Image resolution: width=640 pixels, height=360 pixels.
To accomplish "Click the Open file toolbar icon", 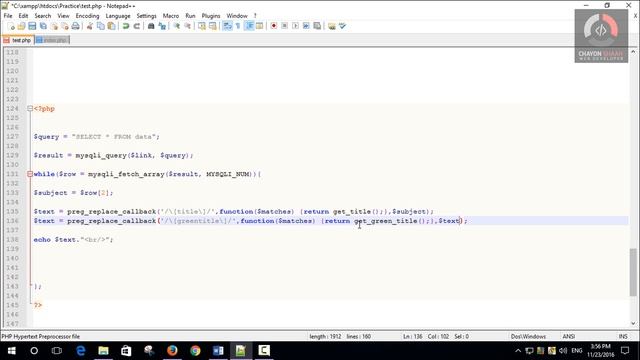I will (21, 26).
